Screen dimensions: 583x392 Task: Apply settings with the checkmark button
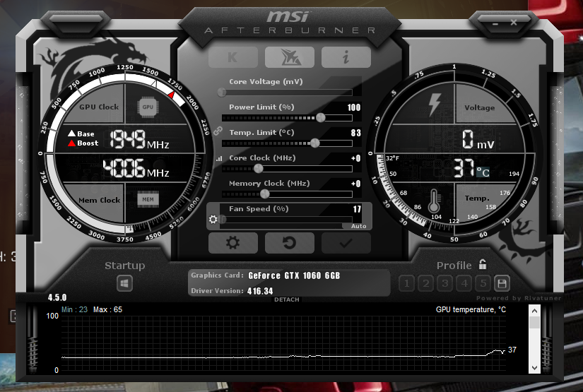click(346, 243)
